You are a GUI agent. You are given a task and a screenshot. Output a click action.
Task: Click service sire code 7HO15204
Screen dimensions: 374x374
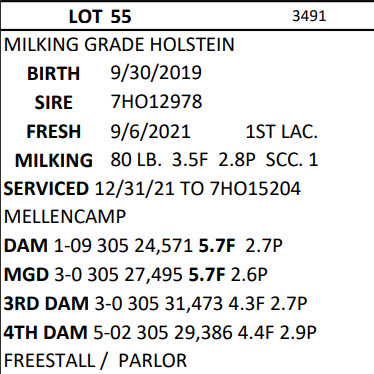pos(256,189)
